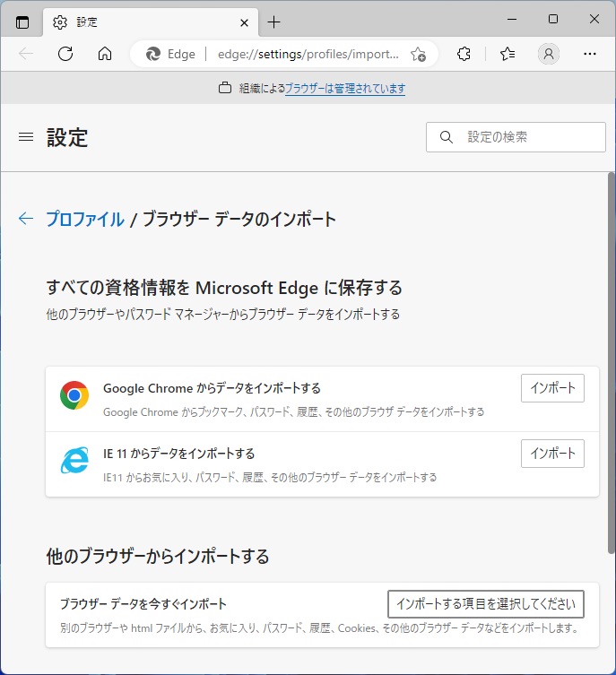Open the Settings and more ellipsis menu
This screenshot has height=675, width=616.
(590, 54)
